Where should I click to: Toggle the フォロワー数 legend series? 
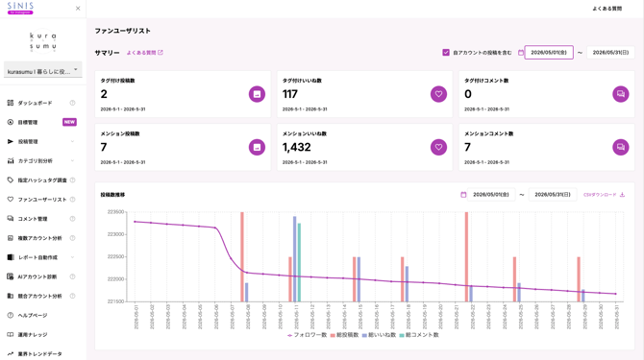(x=307, y=335)
